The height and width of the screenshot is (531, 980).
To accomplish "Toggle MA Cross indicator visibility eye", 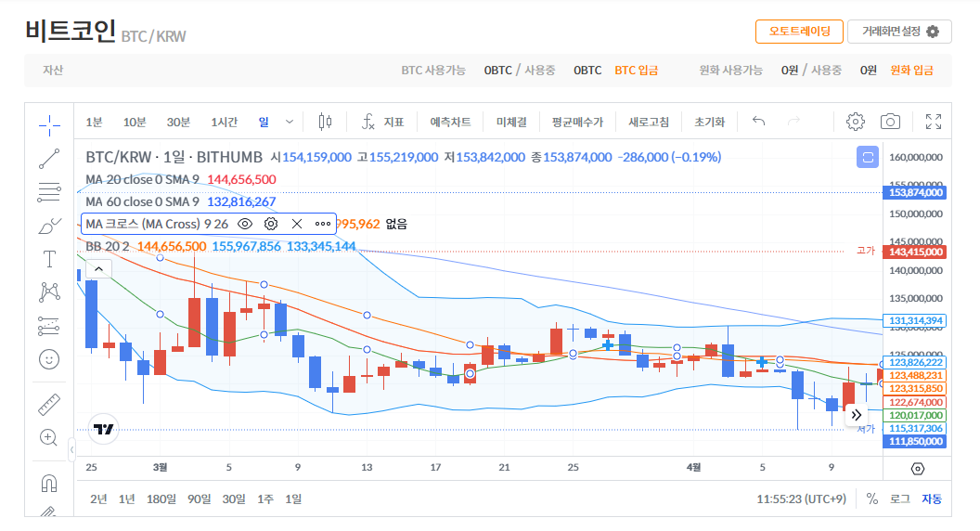I will [x=245, y=224].
